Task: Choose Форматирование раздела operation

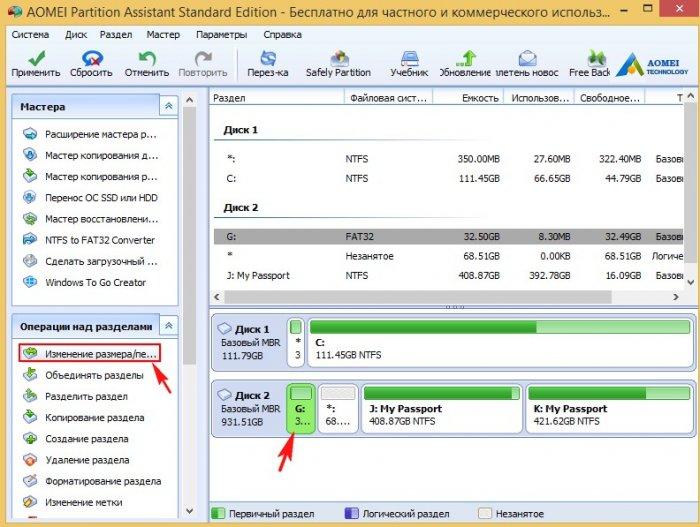Action: click(92, 481)
